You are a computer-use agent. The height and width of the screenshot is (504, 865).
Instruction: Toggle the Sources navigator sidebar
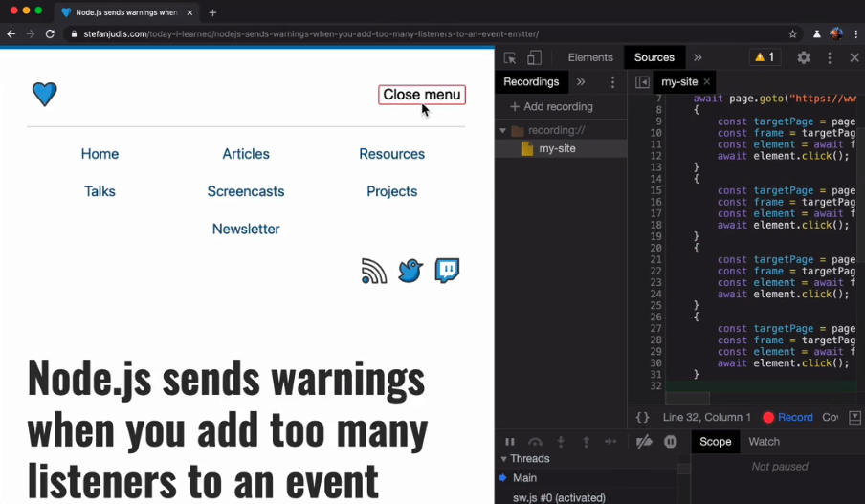pos(642,82)
